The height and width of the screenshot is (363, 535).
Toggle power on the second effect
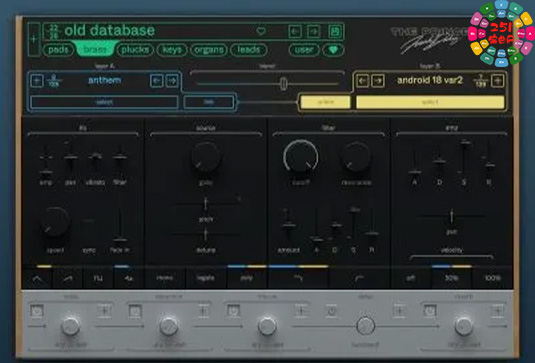click(x=135, y=311)
